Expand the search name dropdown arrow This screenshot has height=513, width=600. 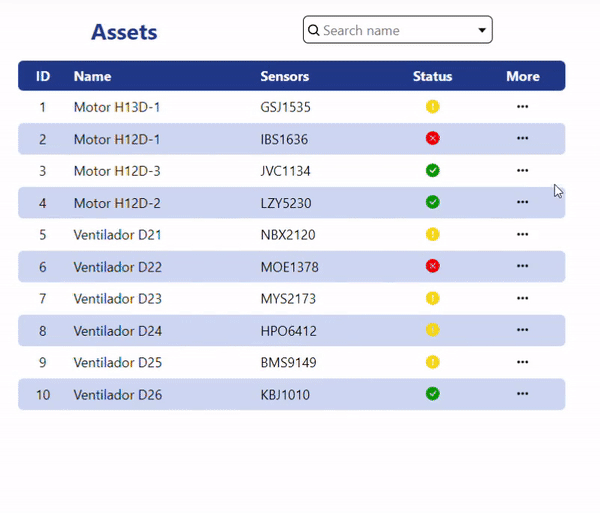(x=482, y=30)
